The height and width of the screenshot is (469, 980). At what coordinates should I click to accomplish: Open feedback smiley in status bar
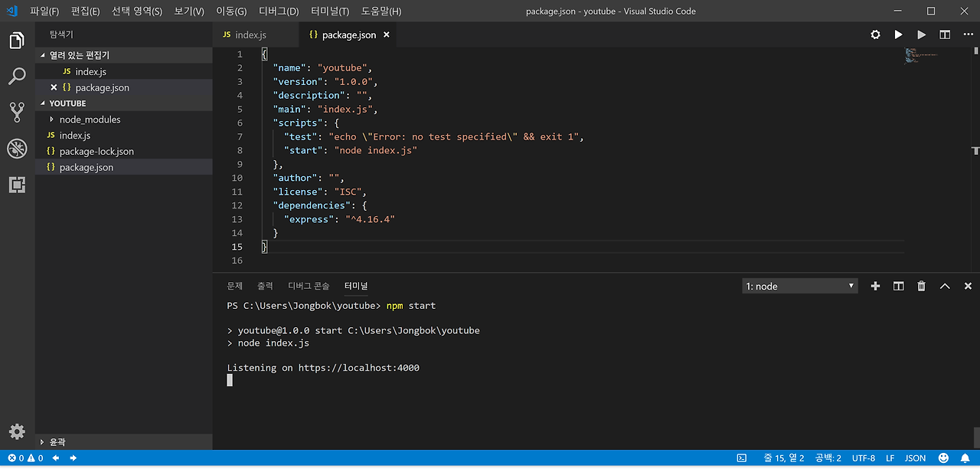pos(942,458)
